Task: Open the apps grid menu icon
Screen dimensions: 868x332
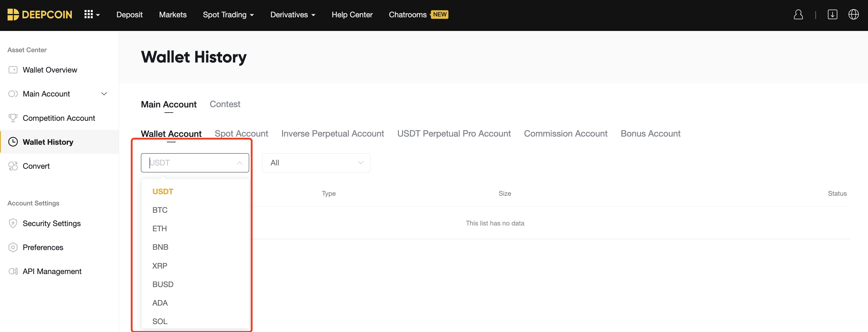Action: click(92, 15)
